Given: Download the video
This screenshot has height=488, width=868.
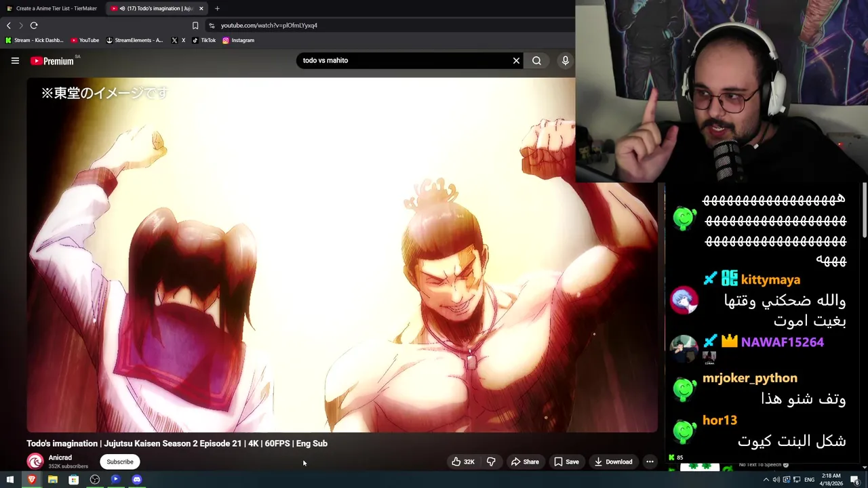Looking at the screenshot, I should coord(613,462).
